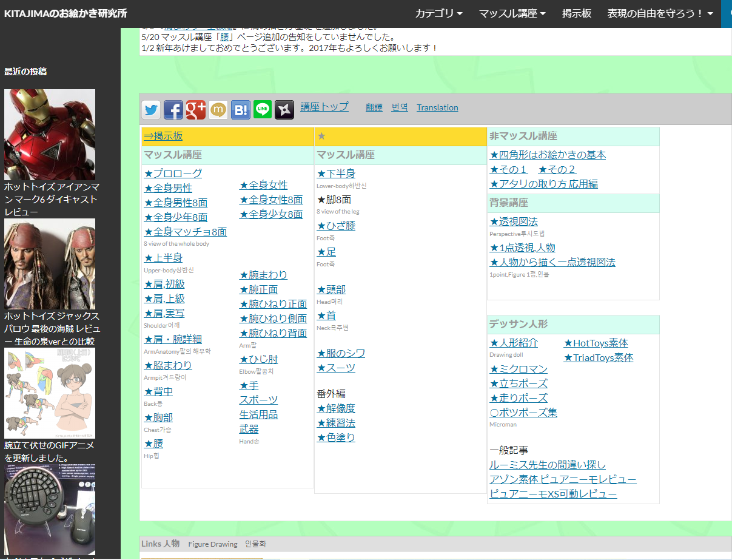This screenshot has width=732, height=560.
Task: Open the ★HotToys素体 link
Action: [x=596, y=343]
